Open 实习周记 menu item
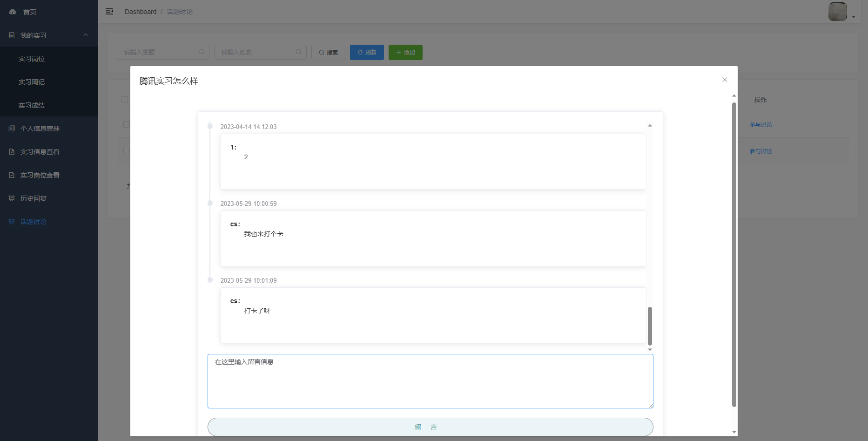Image resolution: width=868 pixels, height=441 pixels. (32, 82)
